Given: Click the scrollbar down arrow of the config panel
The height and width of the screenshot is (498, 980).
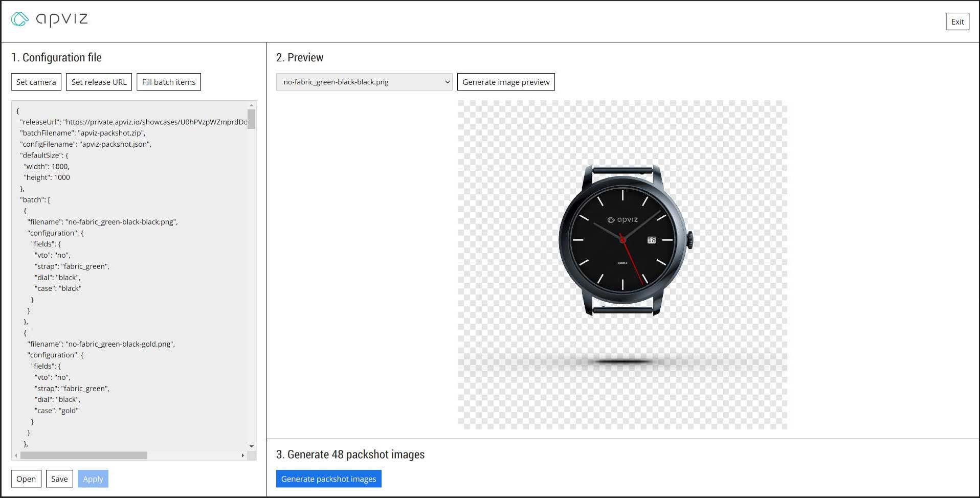Looking at the screenshot, I should 251,446.
